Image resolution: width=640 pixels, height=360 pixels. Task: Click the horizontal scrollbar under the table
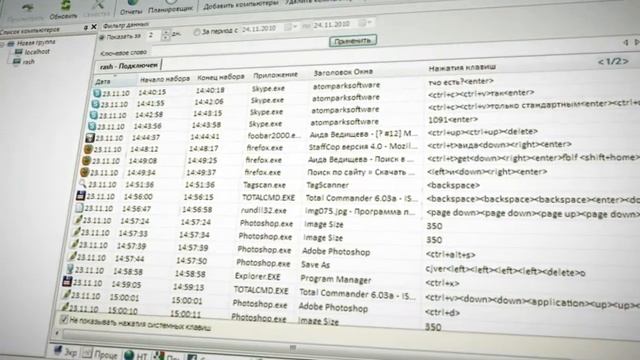click(x=293, y=347)
